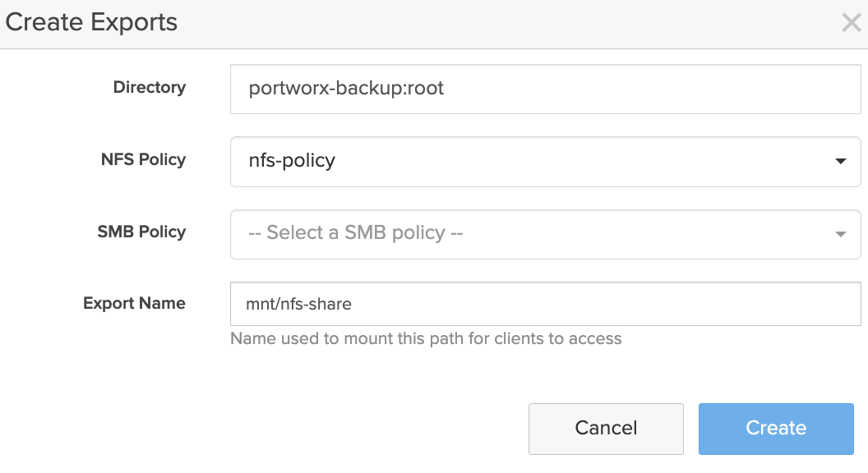Click the SMB Policy dropdown caret
Image resolution: width=868 pixels, height=473 pixels.
840,234
